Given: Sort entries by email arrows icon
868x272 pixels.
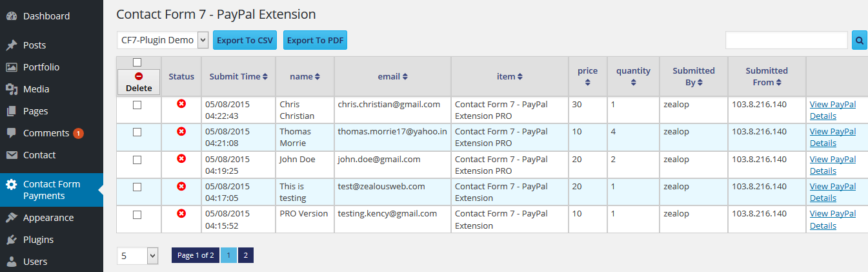Looking at the screenshot, I should (405, 77).
